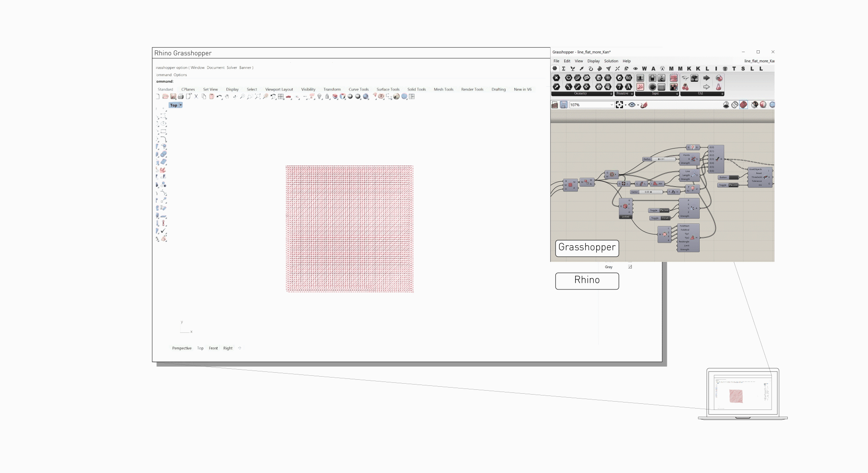
Task: Select the Surface Tools icon in ribbon
Action: point(388,89)
